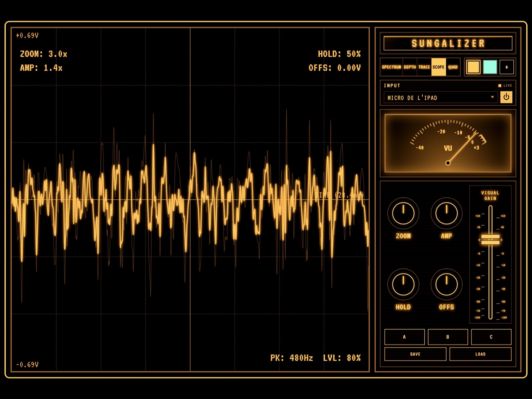This screenshot has width=532, height=399.
Task: Click the VU meter display
Action: [448, 143]
